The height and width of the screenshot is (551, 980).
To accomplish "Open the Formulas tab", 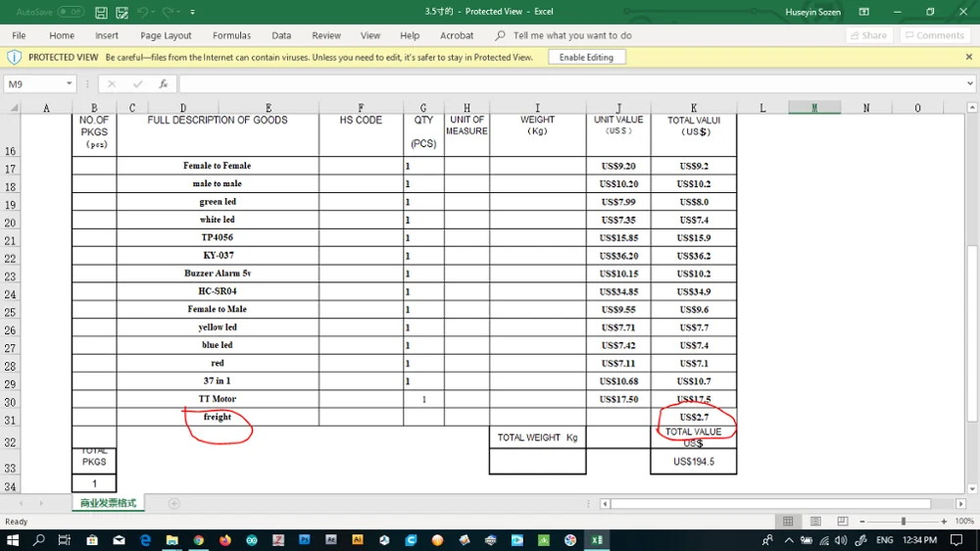I will tap(231, 35).
